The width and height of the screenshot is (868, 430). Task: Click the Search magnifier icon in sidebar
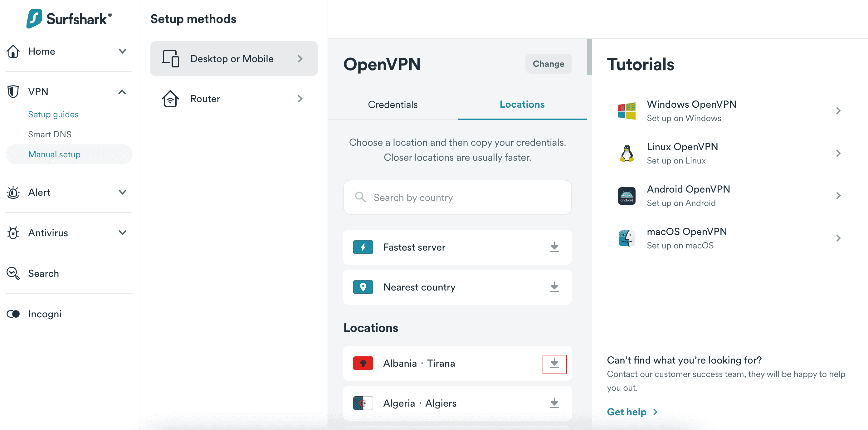tap(13, 273)
